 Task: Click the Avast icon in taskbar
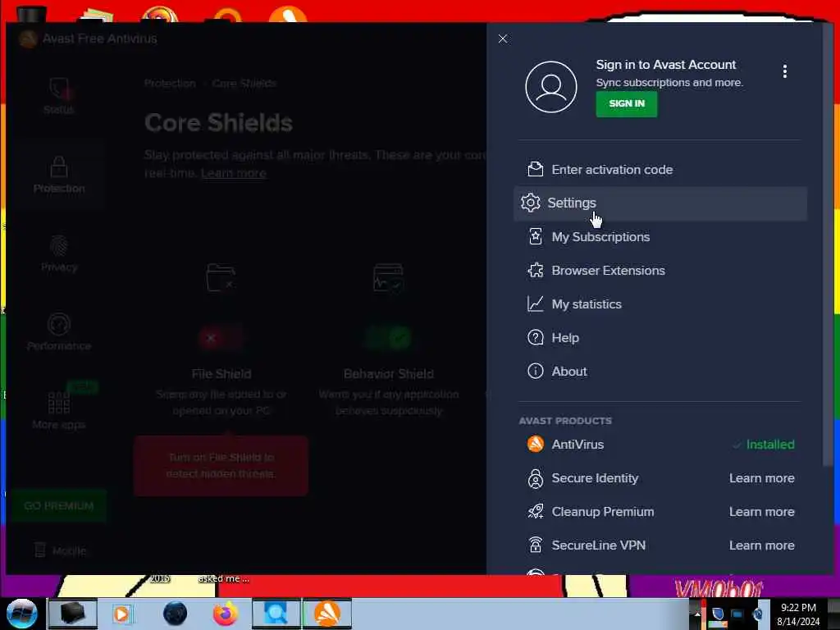coord(327,614)
